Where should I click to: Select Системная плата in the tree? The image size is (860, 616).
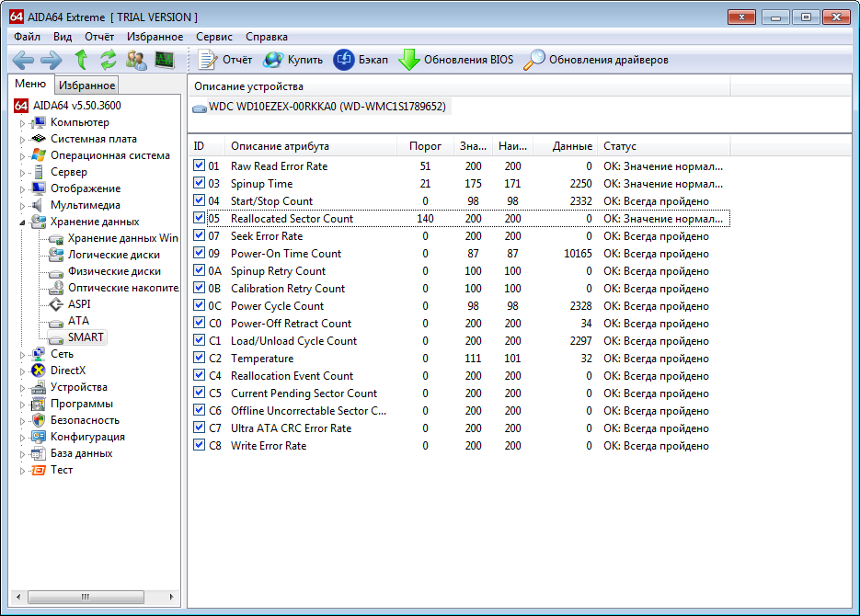[93, 139]
